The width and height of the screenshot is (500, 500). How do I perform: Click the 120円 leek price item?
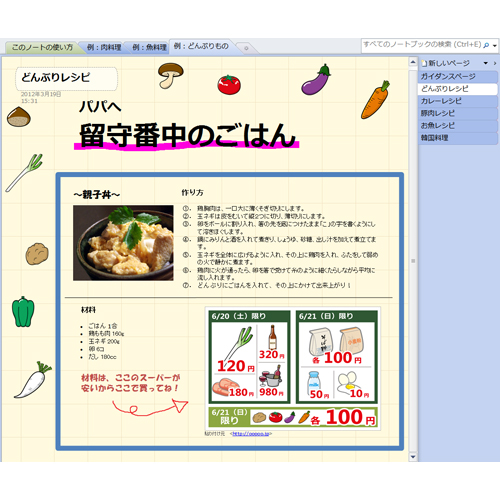pos(234,349)
